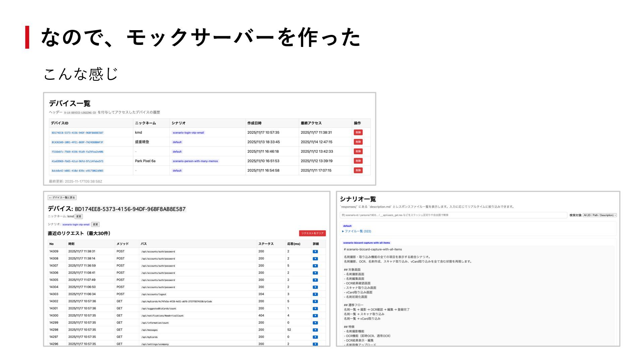This screenshot has height=362, width=644.
Task: Click scenario-person-with-many-memos tag
Action: coord(195,161)
